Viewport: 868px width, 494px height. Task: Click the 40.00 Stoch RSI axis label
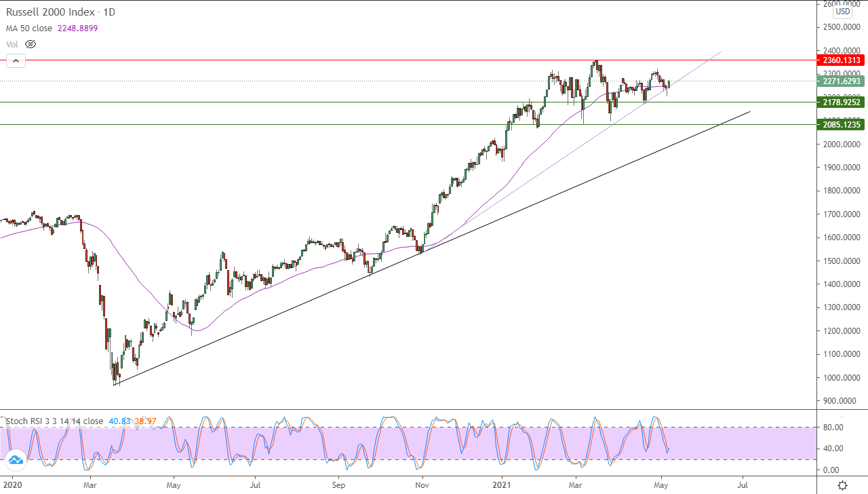tap(833, 448)
